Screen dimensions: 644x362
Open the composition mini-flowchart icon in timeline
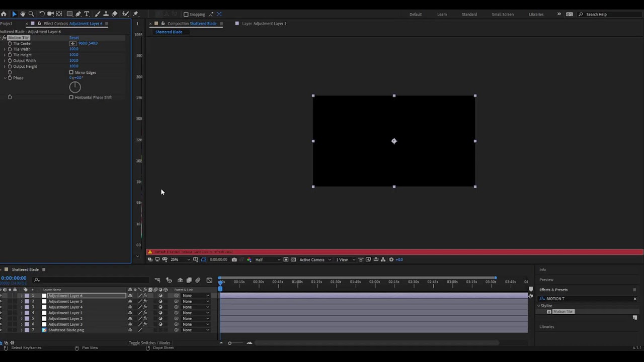[157, 280]
